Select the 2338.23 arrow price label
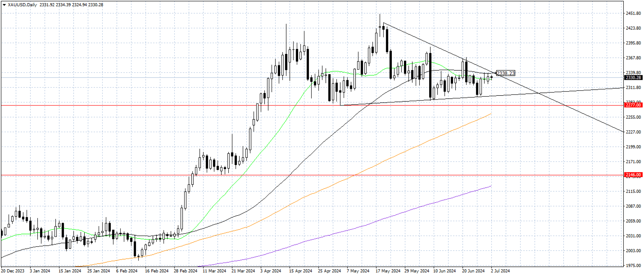Image resolution: width=644 pixels, height=276 pixels. point(505,73)
